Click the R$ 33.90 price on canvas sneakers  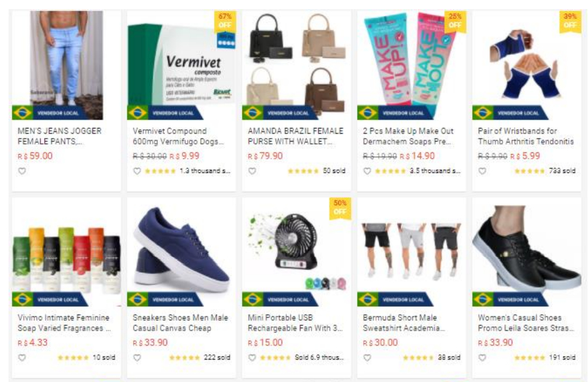[150, 343]
